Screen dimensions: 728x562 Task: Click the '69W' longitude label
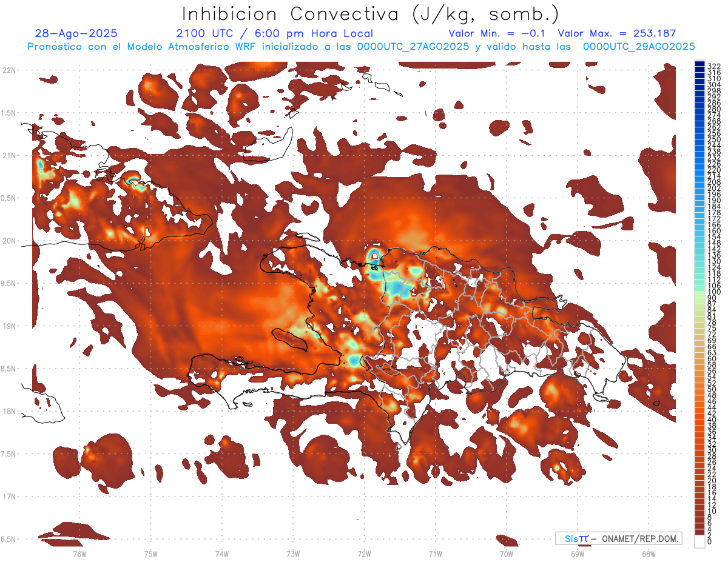point(577,554)
